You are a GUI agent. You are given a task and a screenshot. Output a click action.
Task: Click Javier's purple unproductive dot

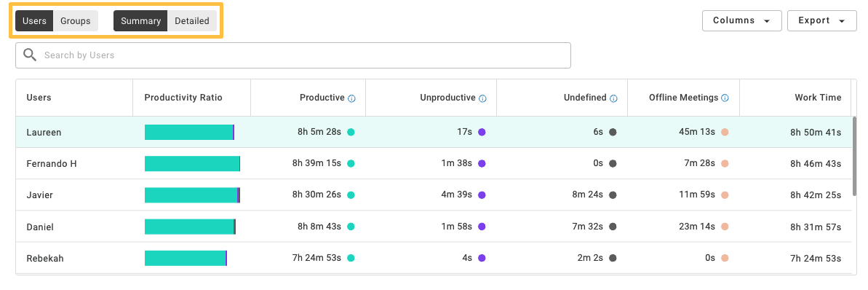click(482, 195)
